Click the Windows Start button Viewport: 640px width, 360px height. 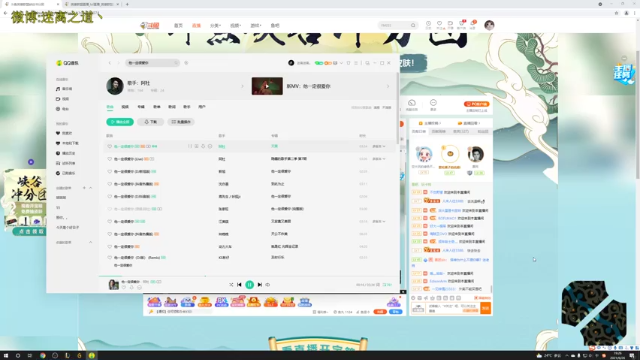tap(6, 356)
